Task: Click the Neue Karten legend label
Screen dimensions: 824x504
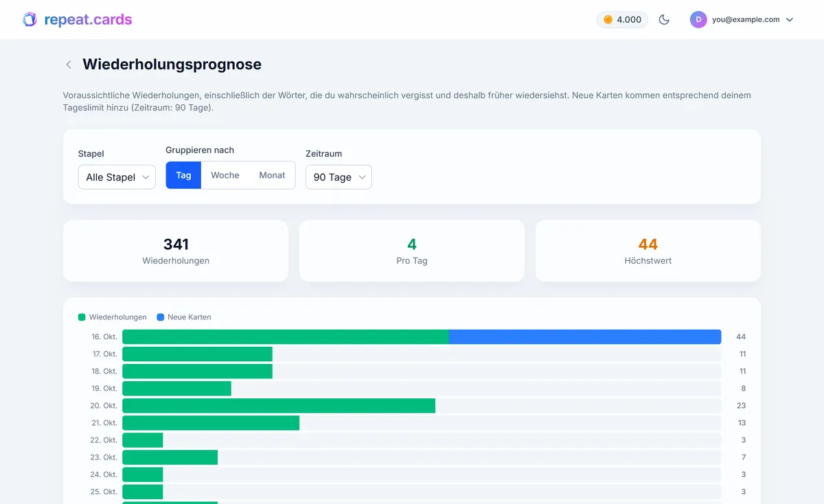Action: 190,317
